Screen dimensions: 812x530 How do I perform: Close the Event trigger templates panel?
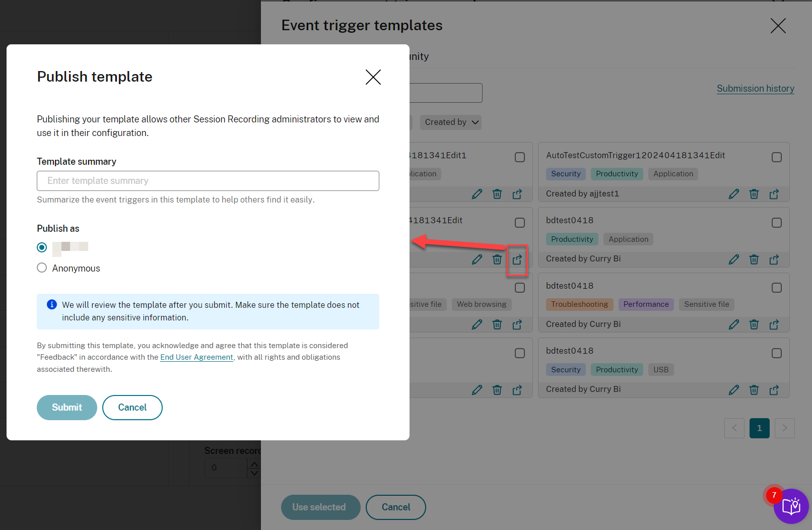coord(778,26)
